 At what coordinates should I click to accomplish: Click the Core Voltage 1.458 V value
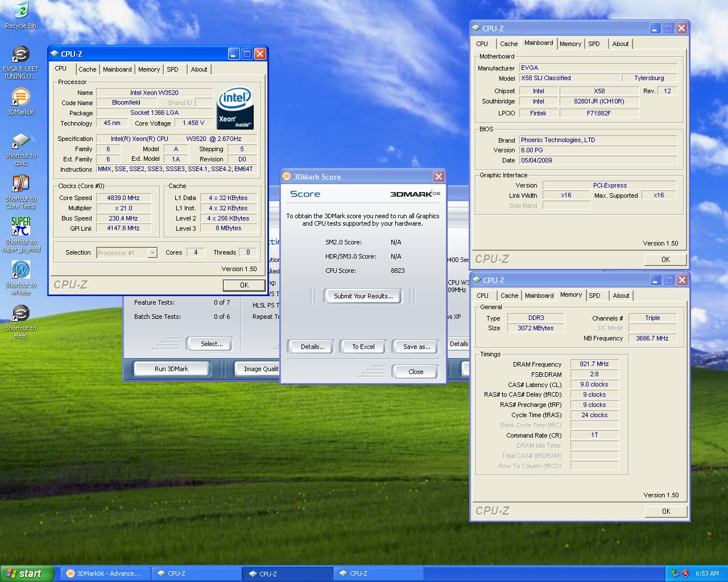point(194,123)
